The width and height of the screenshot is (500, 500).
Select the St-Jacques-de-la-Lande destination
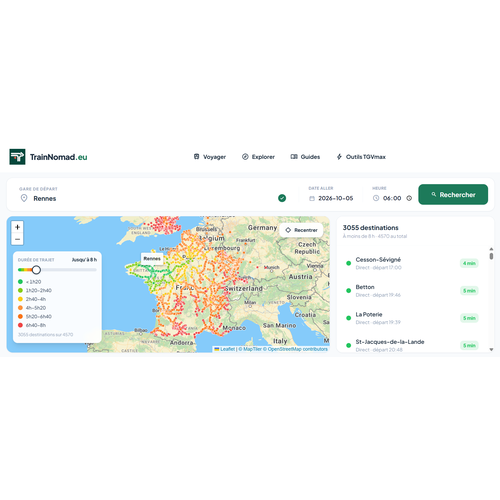pos(413,345)
